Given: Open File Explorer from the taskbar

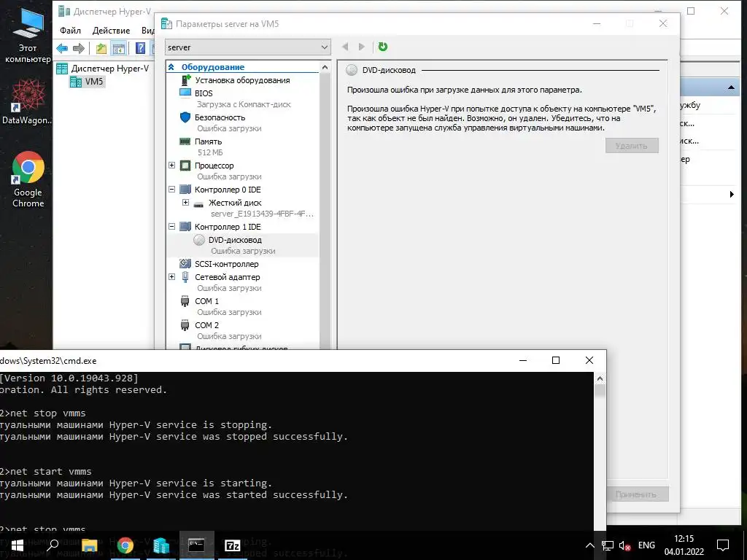Looking at the screenshot, I should 89,545.
